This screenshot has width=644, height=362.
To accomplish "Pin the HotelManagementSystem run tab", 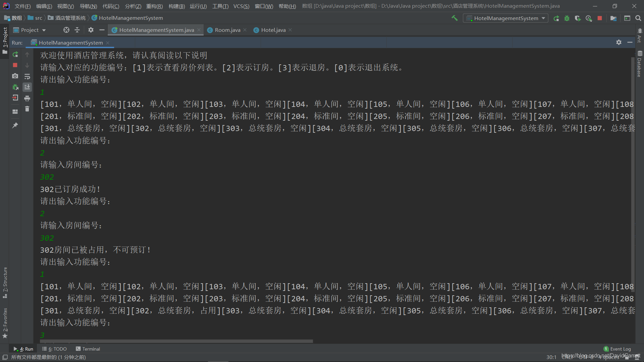I will (x=15, y=125).
